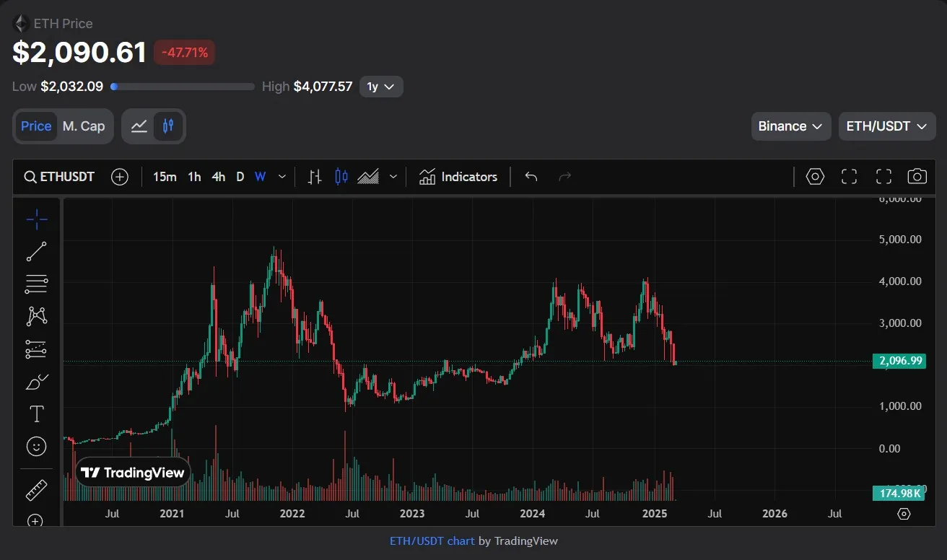Open the ETH/USDT chart link

pyautogui.click(x=432, y=541)
